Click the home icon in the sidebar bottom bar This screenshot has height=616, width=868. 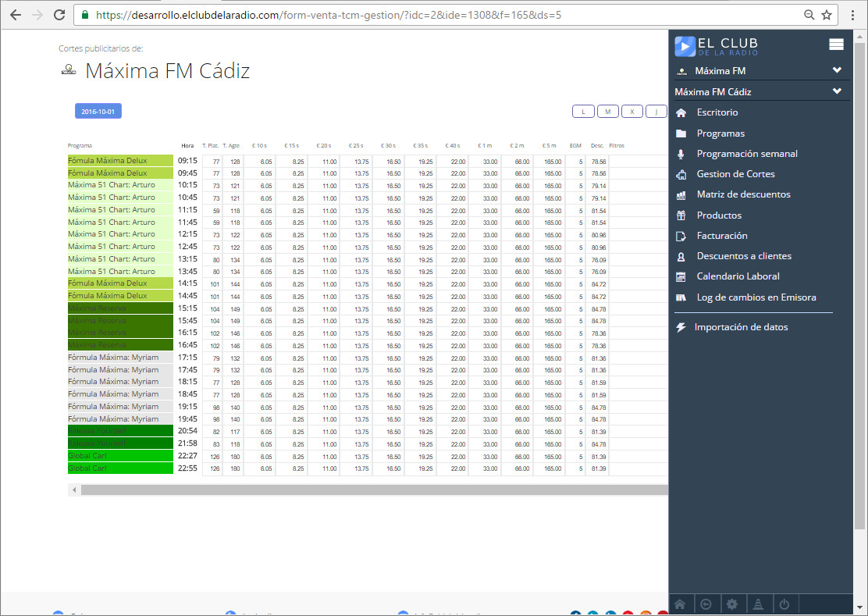point(680,604)
